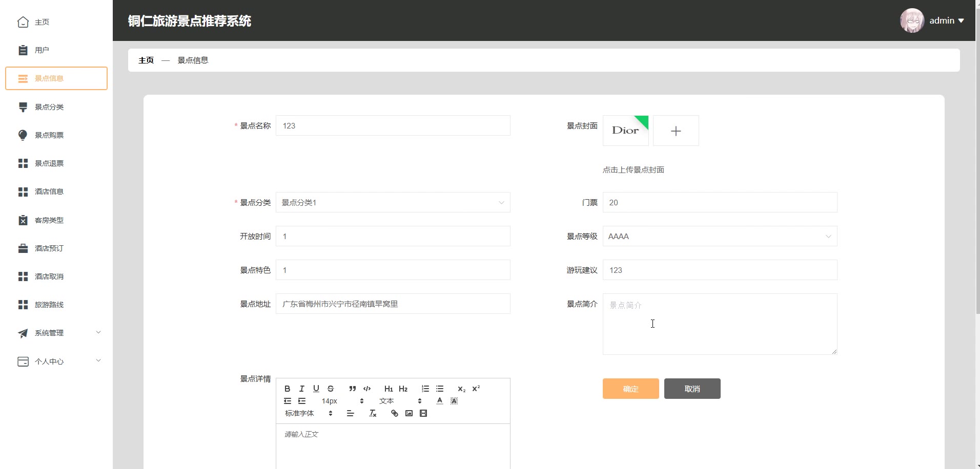Insert a code block with the code icon
The height and width of the screenshot is (469, 980).
pyautogui.click(x=366, y=389)
